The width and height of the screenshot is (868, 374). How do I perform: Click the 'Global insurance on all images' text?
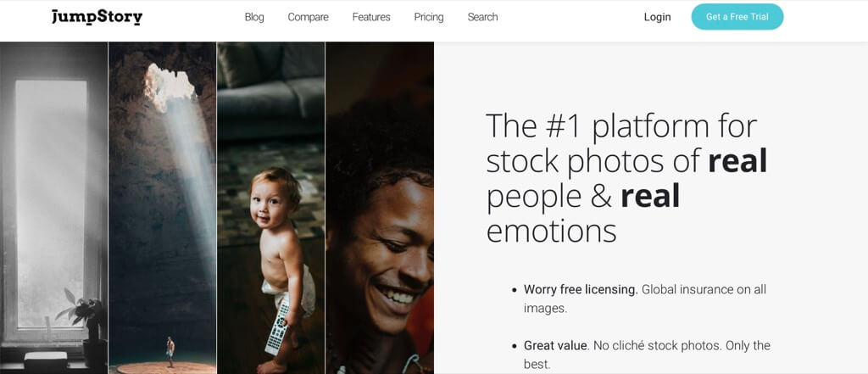[645, 299]
